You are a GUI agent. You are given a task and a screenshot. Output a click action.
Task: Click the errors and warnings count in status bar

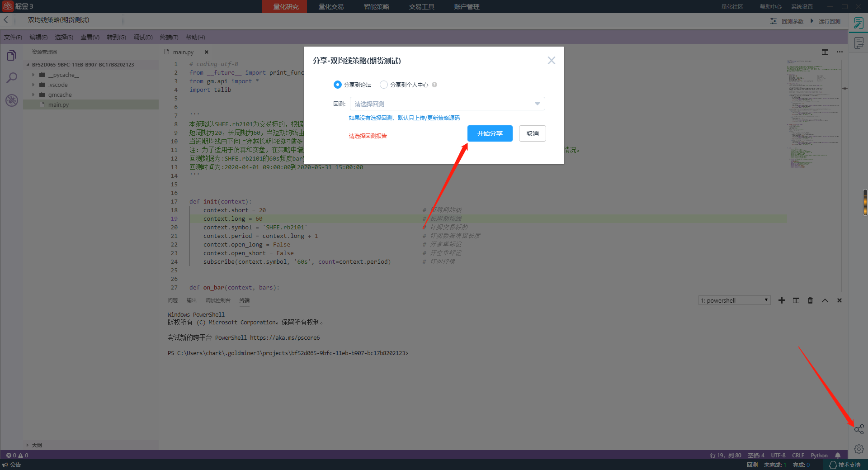tap(17, 456)
